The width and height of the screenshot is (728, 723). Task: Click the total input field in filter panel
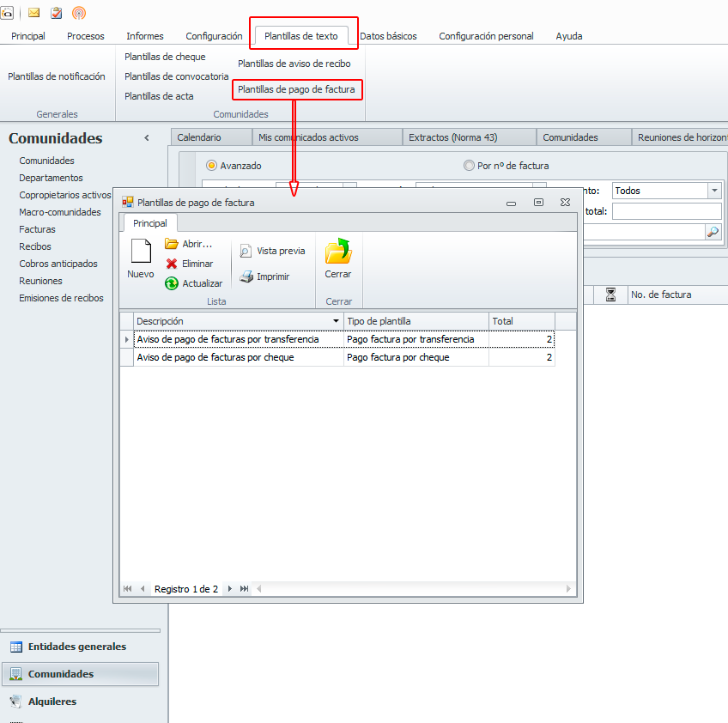[x=667, y=211]
